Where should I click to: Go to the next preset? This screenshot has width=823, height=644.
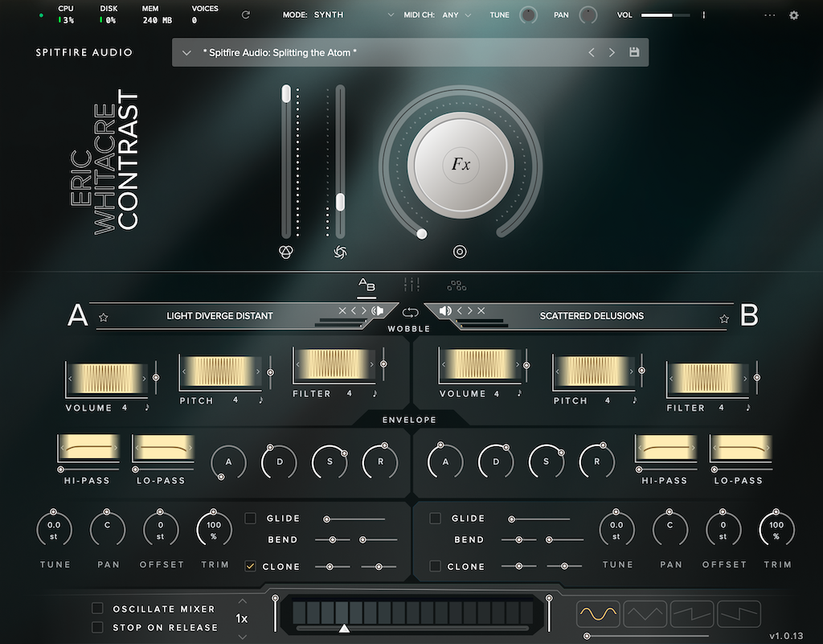click(x=612, y=52)
